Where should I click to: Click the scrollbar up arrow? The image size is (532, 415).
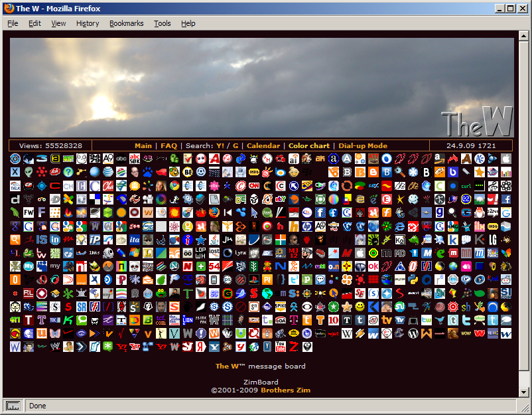pos(523,35)
